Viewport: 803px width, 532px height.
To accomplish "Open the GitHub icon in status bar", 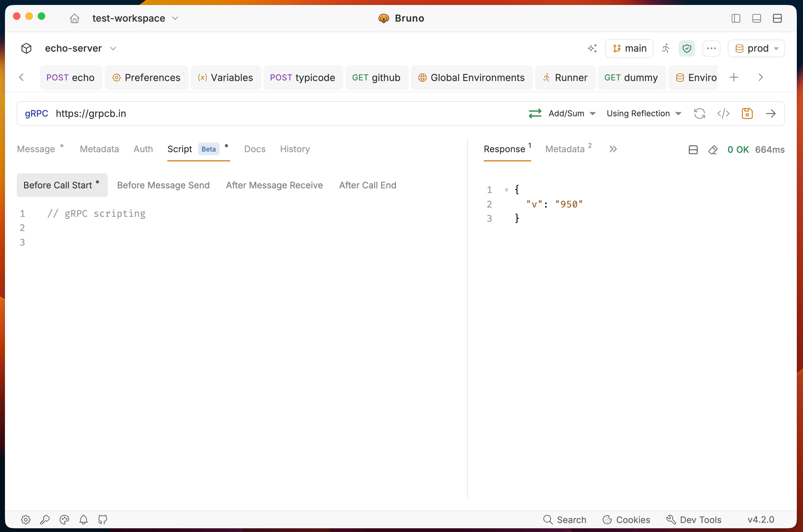I will point(102,519).
